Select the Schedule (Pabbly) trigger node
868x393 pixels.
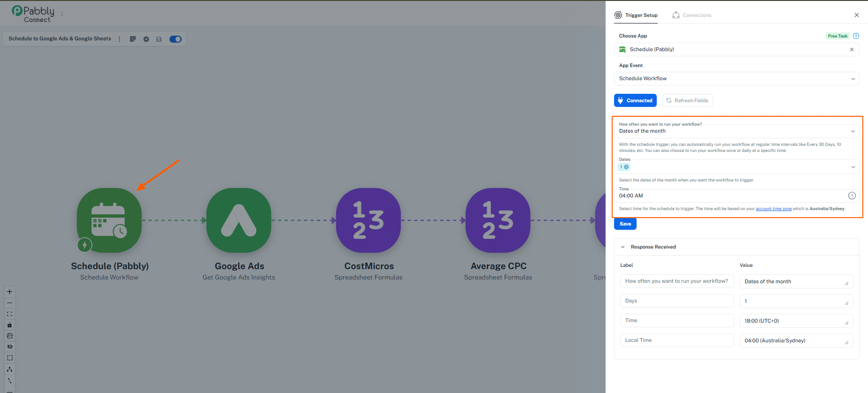pos(109,220)
